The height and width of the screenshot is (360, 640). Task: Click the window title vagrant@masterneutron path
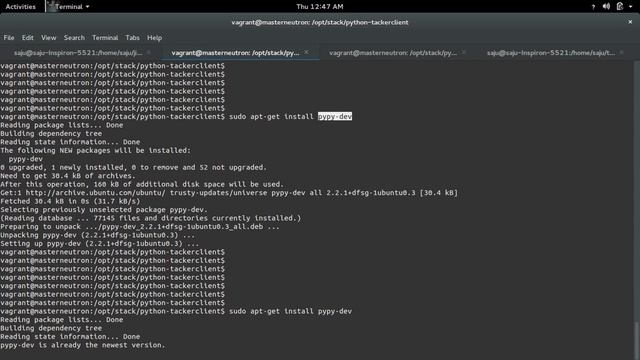tap(320, 22)
